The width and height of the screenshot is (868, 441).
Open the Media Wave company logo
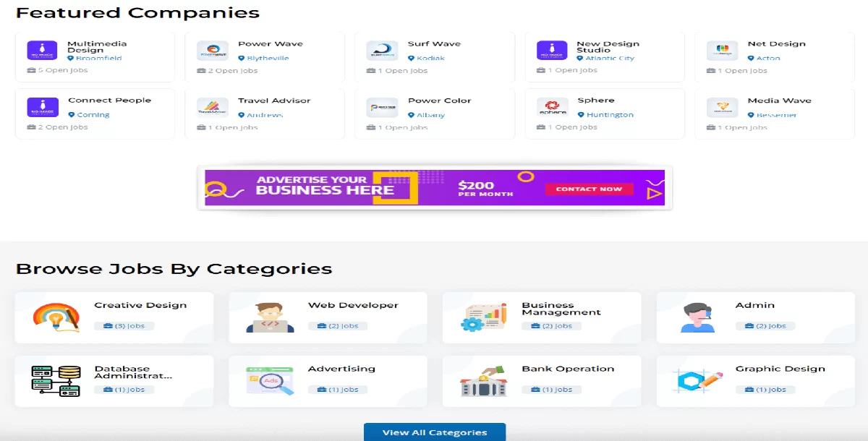(722, 108)
